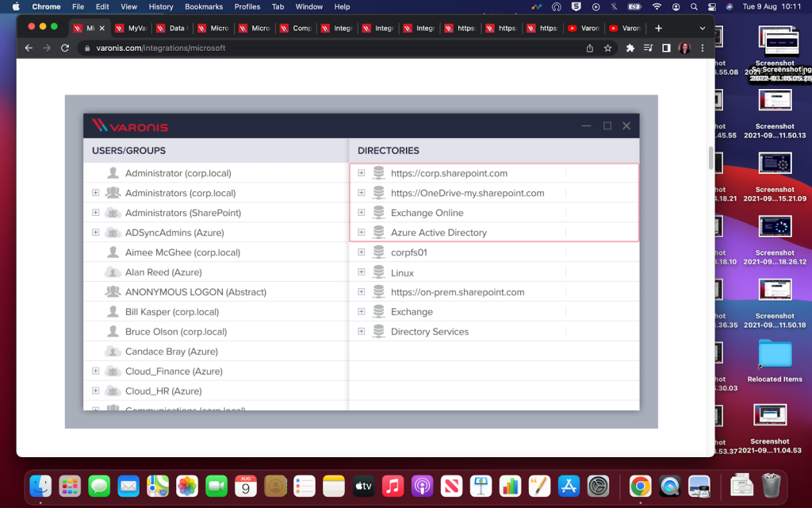This screenshot has height=508, width=812.
Task: Select Candace Bray (Azure)
Action: pos(216,352)
